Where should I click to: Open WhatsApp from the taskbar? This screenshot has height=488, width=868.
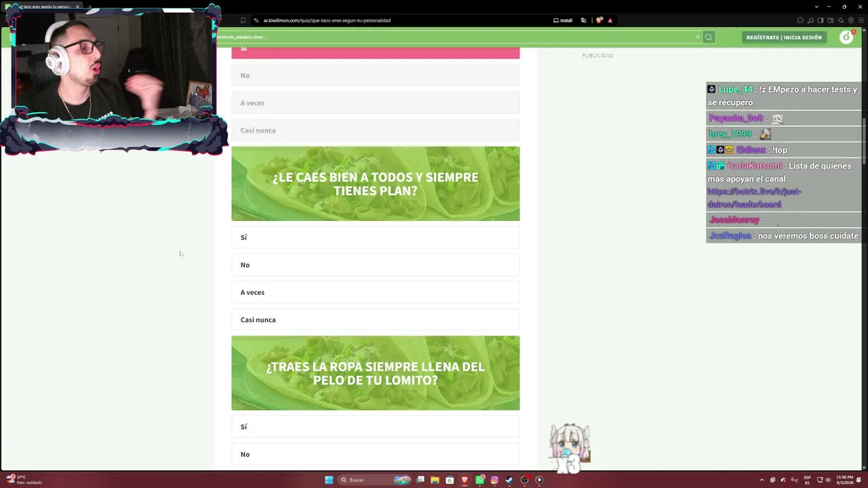480,480
